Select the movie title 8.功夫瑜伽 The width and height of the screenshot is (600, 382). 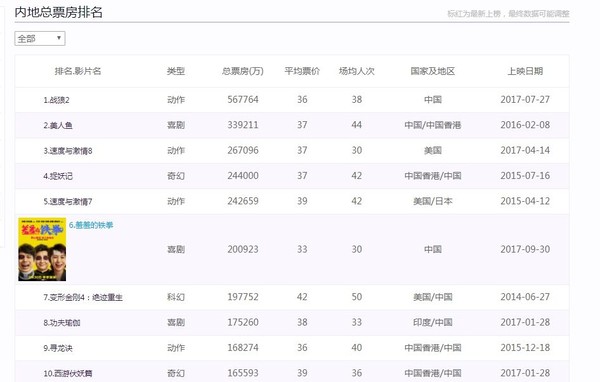tap(62, 323)
